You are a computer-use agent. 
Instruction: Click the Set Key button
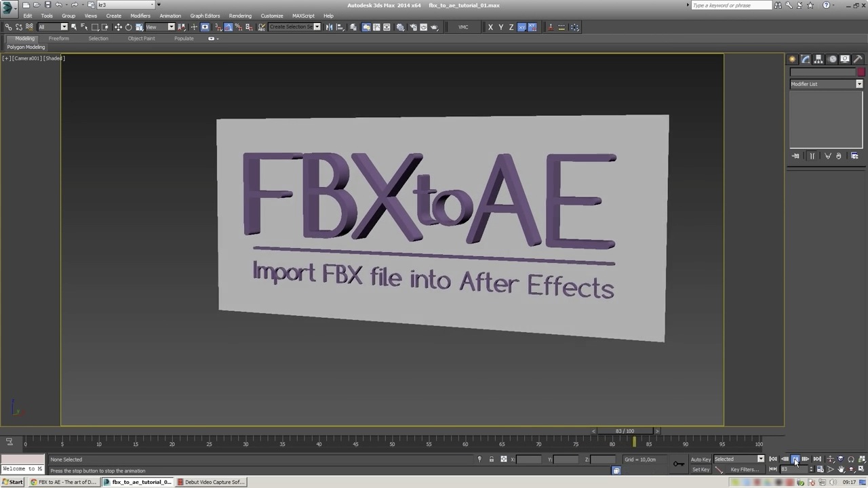point(701,469)
